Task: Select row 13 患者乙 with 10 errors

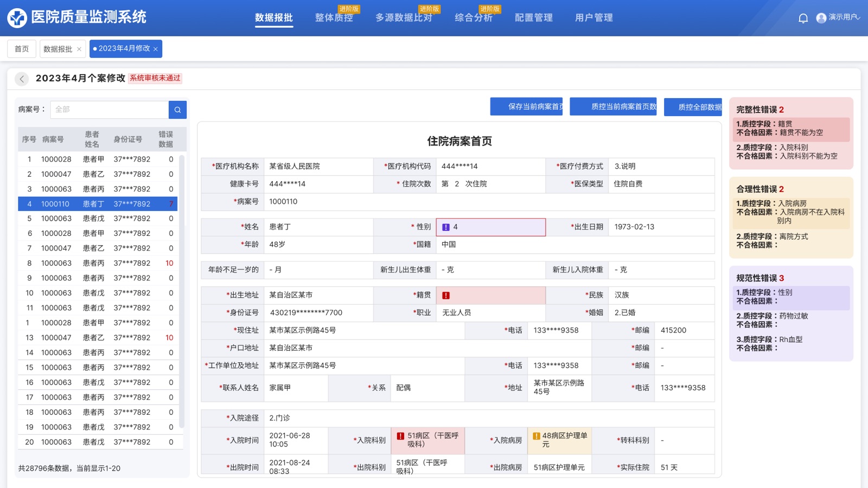Action: pos(98,338)
